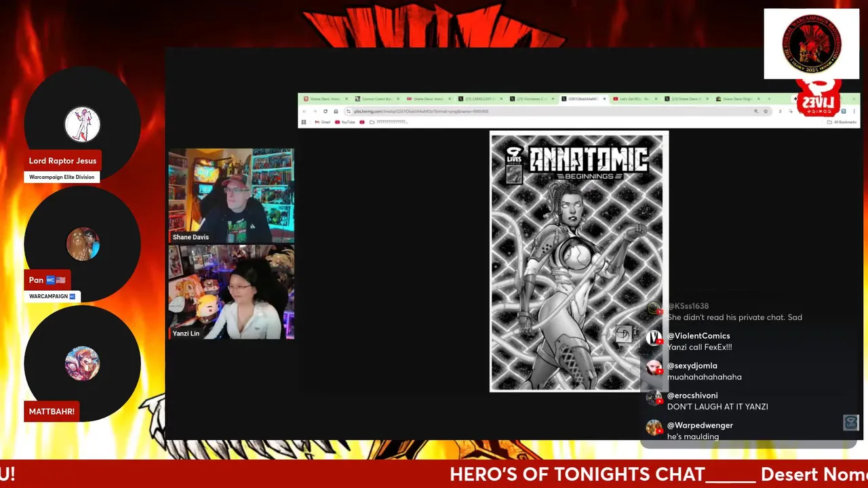Select Yanzi Lin webcam feed
The image size is (868, 488).
[x=231, y=291]
